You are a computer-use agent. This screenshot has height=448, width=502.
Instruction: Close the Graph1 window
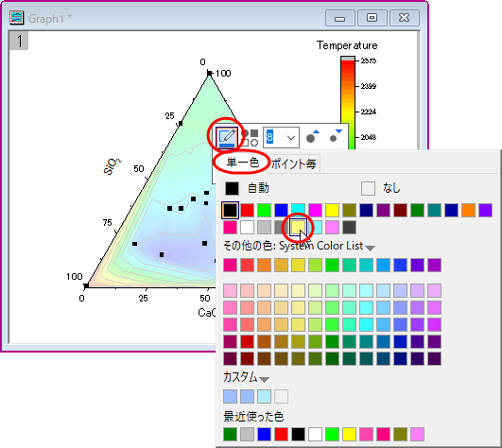[405, 18]
